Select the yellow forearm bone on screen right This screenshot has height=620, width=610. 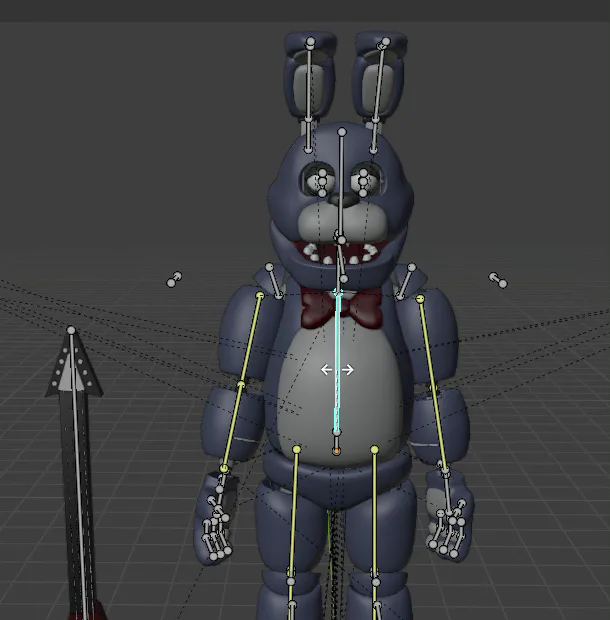point(440,429)
